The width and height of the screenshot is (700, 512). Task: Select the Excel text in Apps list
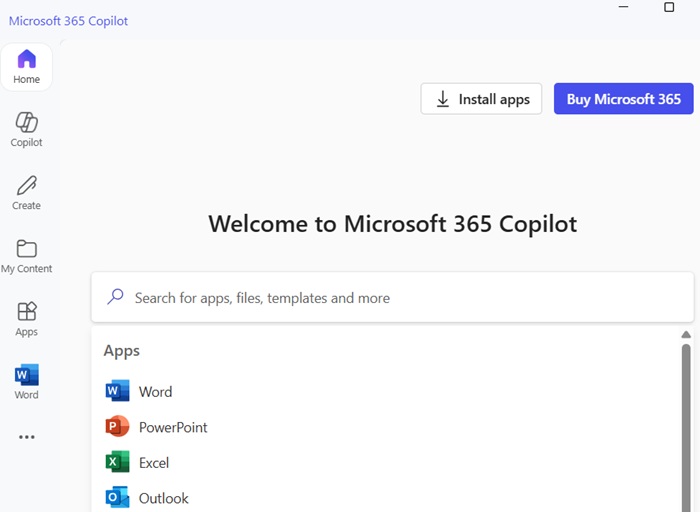pos(154,462)
